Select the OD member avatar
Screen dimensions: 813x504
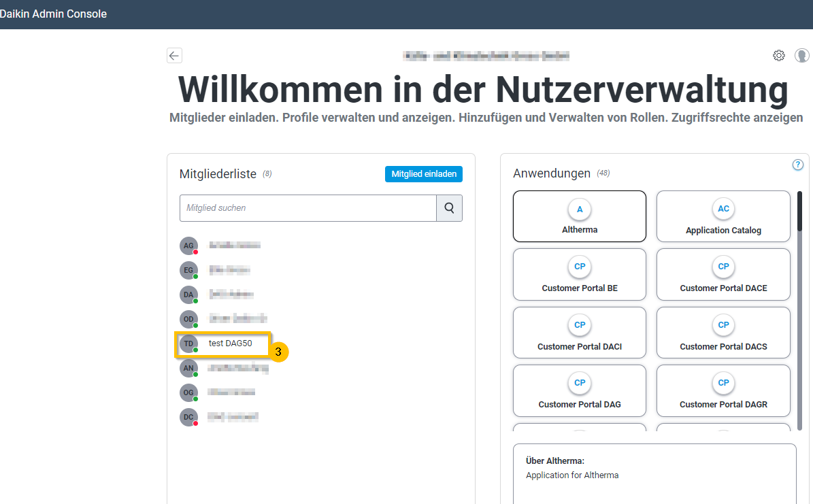[188, 319]
